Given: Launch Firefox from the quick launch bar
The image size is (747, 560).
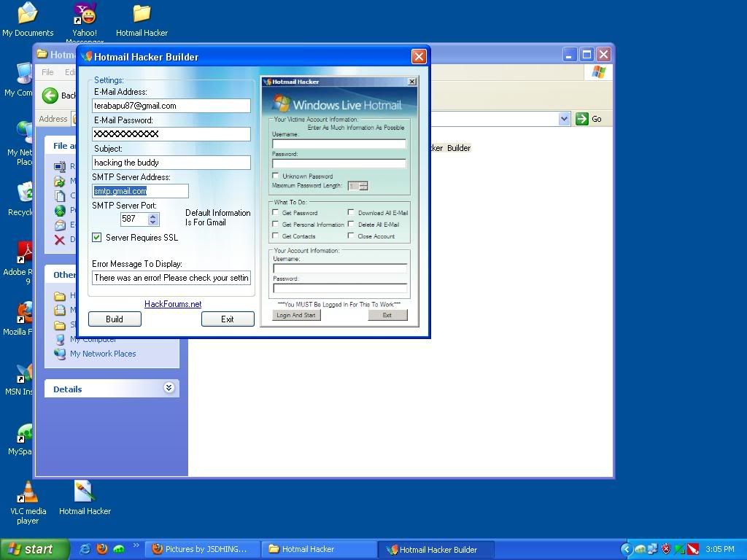Looking at the screenshot, I should [102, 549].
